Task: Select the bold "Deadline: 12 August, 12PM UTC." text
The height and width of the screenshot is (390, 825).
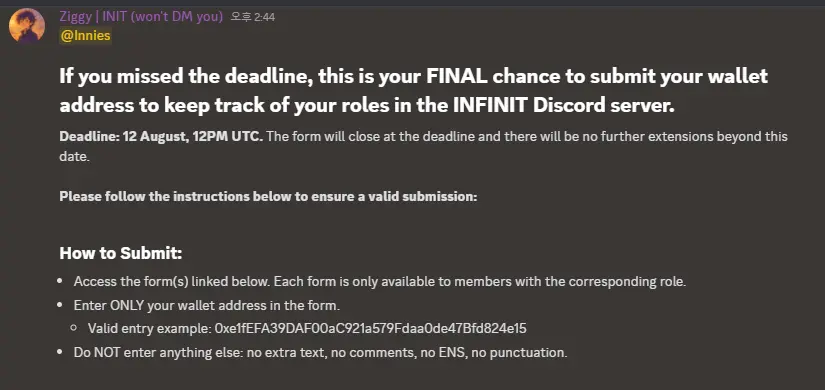Action: pyautogui.click(x=161, y=137)
